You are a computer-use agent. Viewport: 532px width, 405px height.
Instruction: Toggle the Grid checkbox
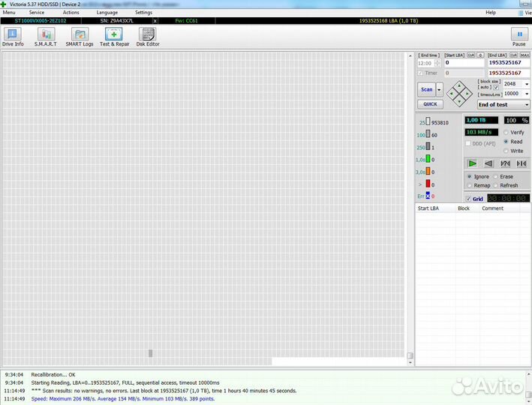click(x=469, y=199)
